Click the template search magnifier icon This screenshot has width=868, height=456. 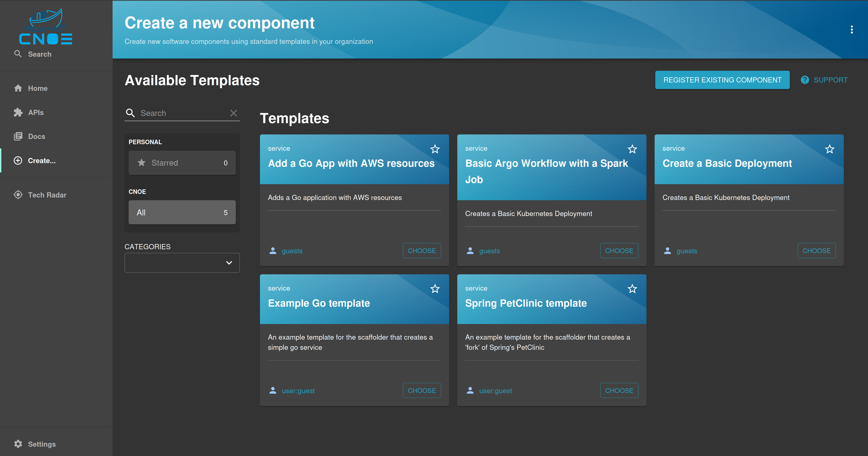[130, 113]
